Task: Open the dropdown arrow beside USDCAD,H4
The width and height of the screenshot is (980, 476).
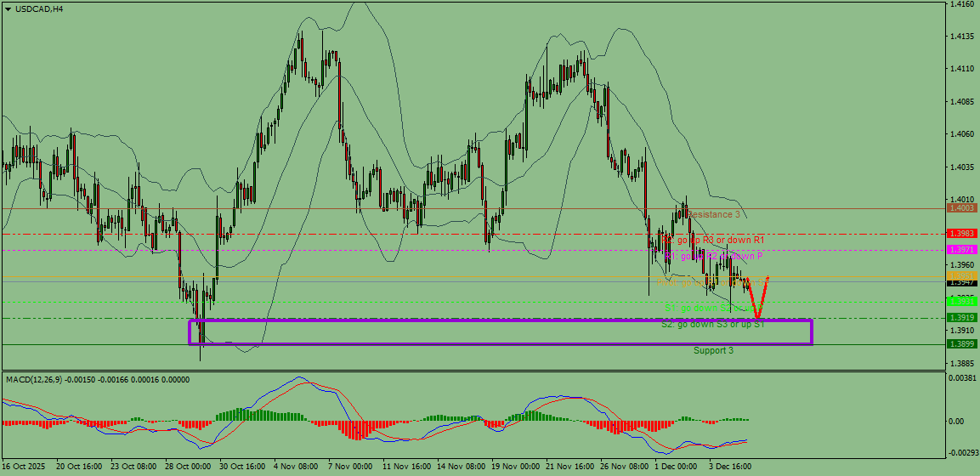Action: pyautogui.click(x=8, y=9)
